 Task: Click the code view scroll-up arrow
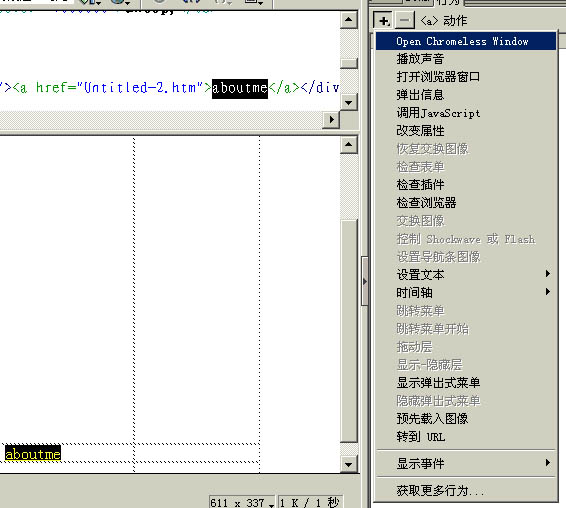point(349,19)
